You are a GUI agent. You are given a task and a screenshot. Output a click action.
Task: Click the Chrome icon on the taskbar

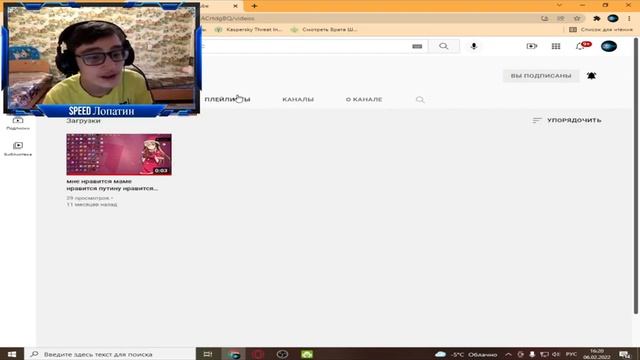pyautogui.click(x=233, y=354)
